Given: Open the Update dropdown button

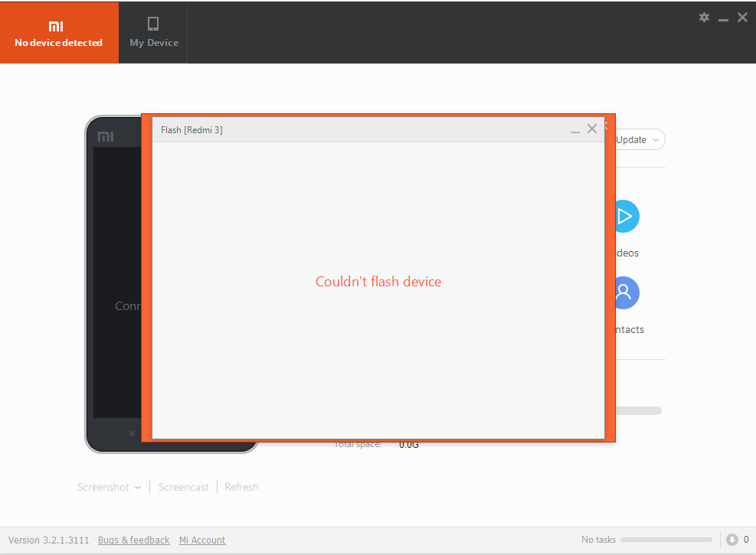Looking at the screenshot, I should click(x=639, y=140).
